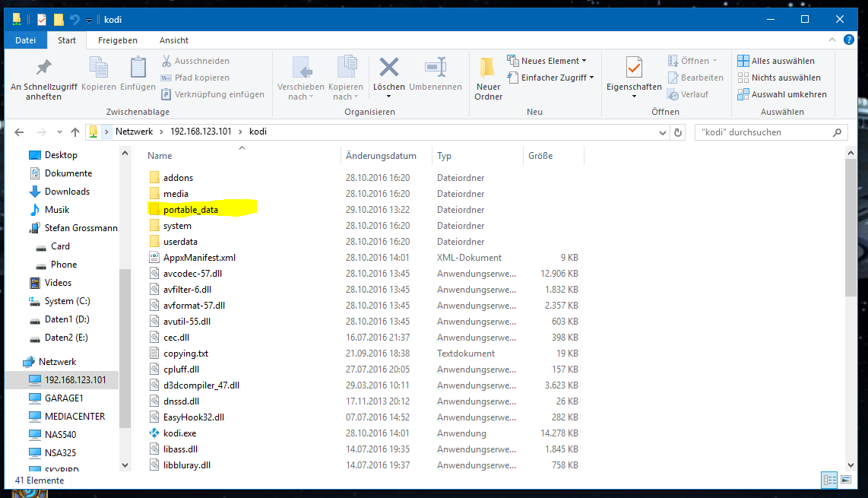Screen dimensions: 868x498
Task: Click Nichts auswählen
Action: 779,78
